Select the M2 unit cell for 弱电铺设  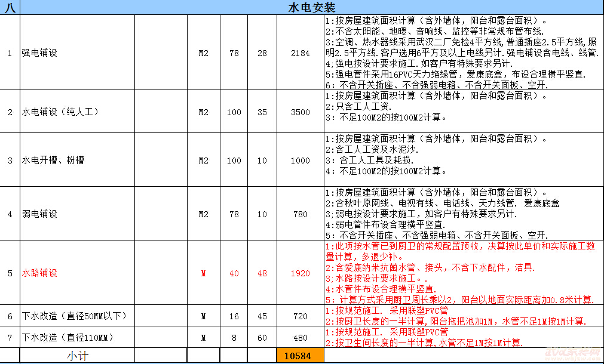(203, 214)
